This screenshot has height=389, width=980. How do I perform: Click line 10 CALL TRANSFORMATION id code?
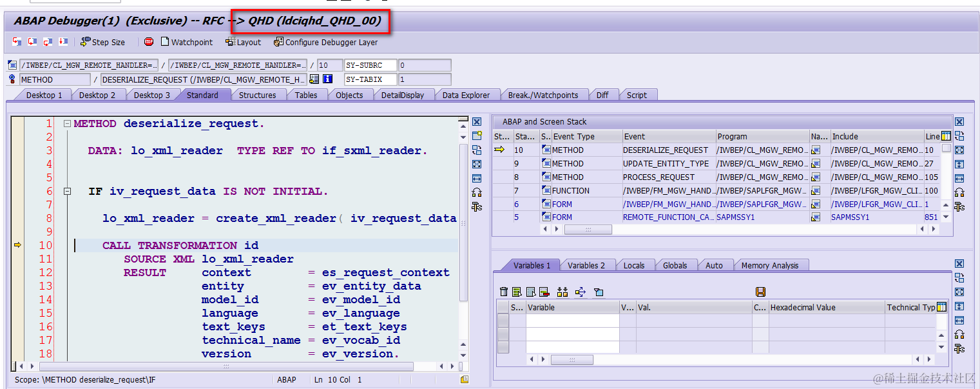pos(180,245)
